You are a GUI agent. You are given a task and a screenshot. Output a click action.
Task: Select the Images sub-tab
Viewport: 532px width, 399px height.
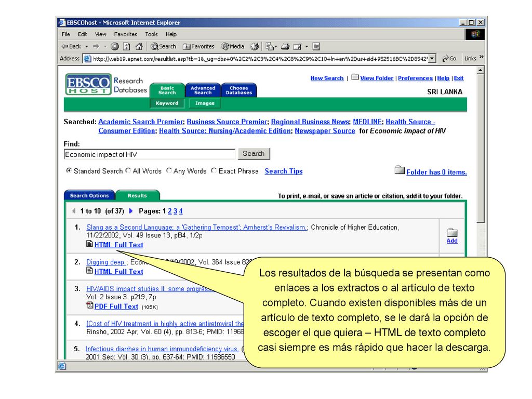tap(205, 103)
